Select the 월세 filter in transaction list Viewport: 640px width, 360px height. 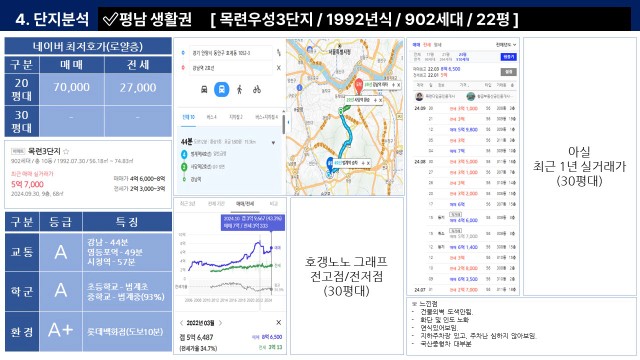click(x=438, y=45)
